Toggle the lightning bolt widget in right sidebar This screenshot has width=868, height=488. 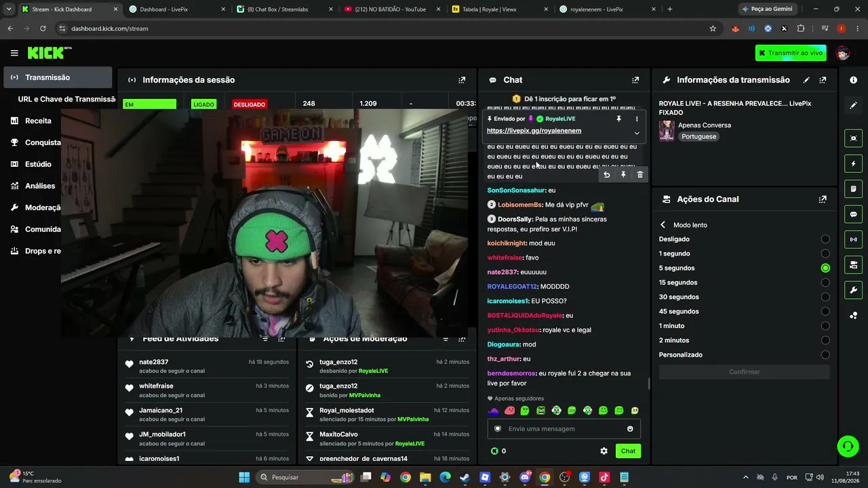[853, 163]
